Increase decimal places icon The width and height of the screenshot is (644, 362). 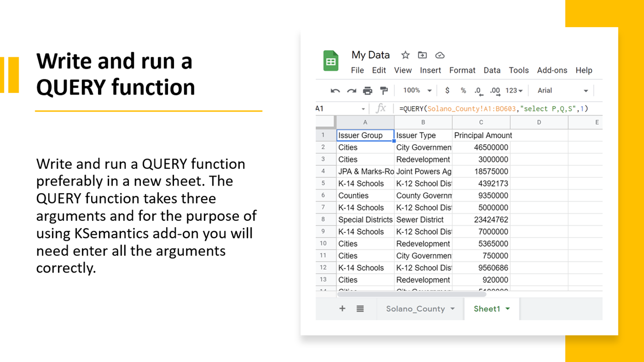click(x=494, y=91)
